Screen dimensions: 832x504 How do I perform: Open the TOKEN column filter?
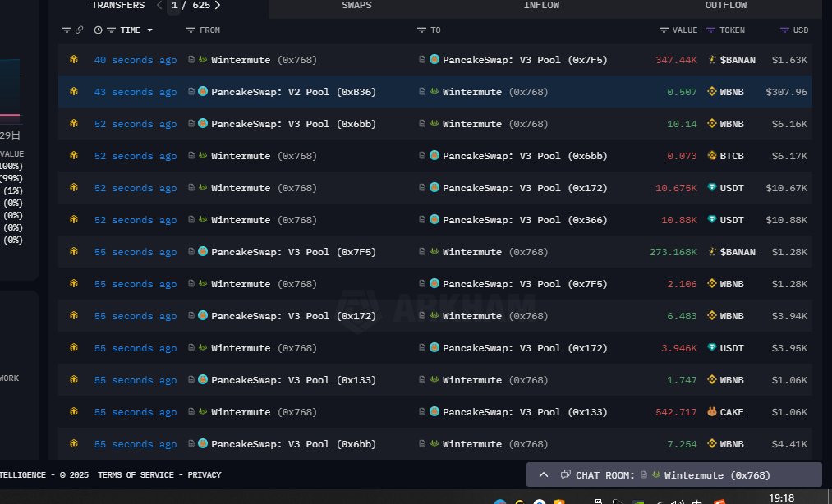tap(710, 30)
